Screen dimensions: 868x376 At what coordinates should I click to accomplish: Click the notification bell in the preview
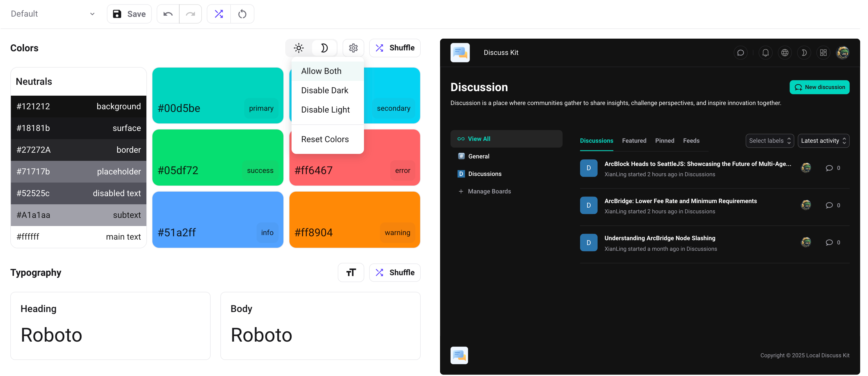click(766, 53)
